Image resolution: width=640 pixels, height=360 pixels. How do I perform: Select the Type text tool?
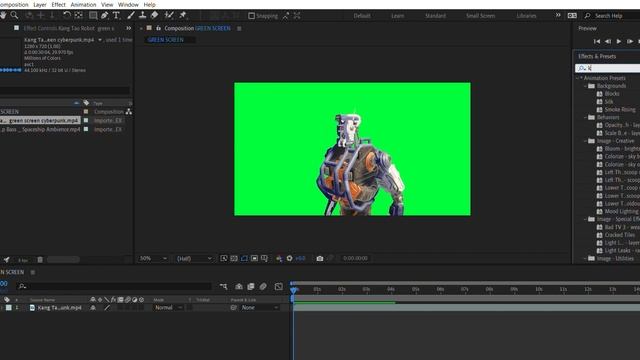pyautogui.click(x=116, y=16)
